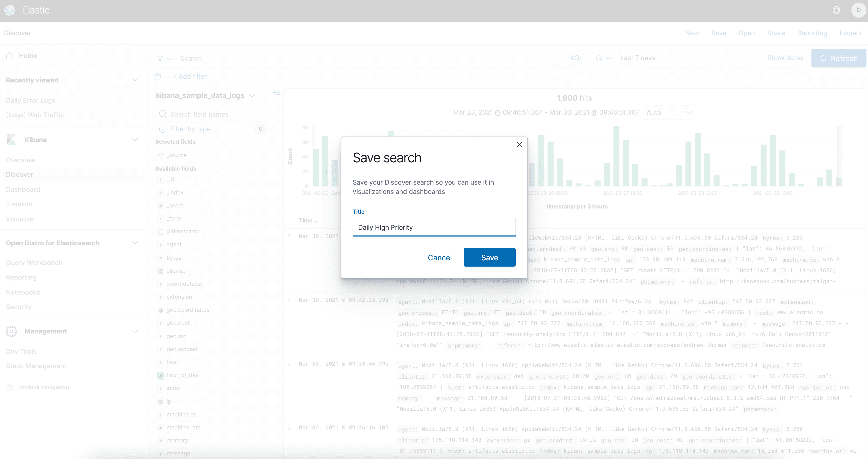Click the Show dates button in top bar
The image size is (868, 459).
784,58
